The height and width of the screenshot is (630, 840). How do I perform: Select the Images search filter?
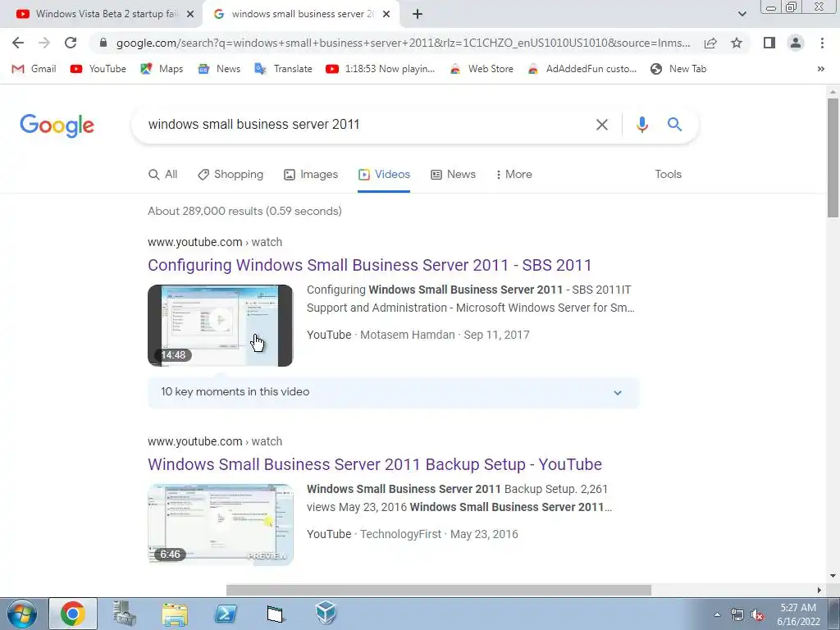[x=311, y=175]
